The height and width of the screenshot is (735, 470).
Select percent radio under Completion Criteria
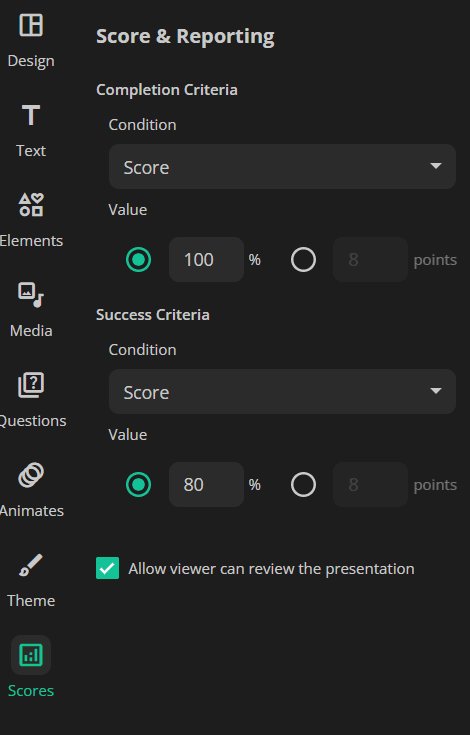(139, 260)
